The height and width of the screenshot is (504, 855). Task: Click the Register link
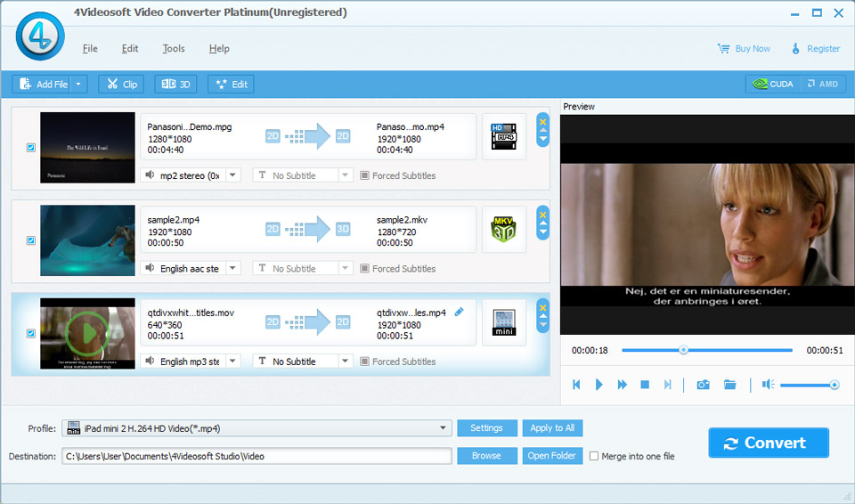pyautogui.click(x=816, y=49)
